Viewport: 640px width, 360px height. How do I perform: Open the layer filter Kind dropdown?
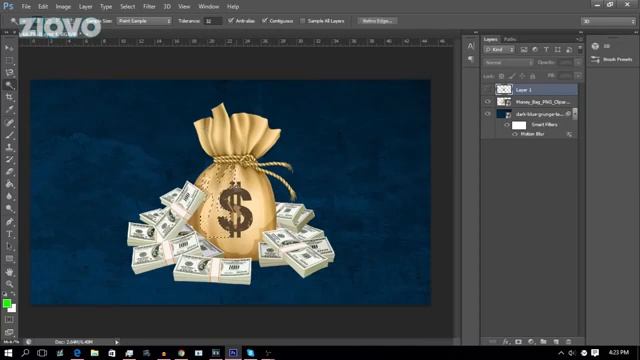click(x=499, y=50)
